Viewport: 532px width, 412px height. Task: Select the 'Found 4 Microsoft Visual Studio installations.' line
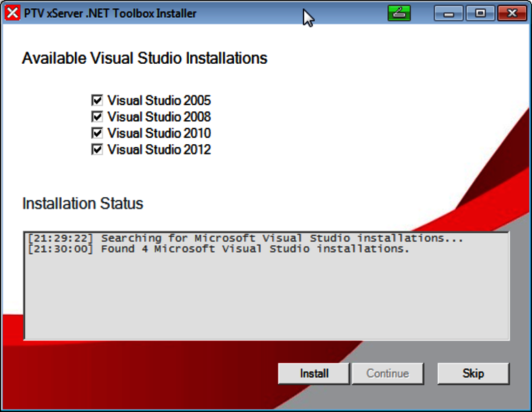click(218, 249)
